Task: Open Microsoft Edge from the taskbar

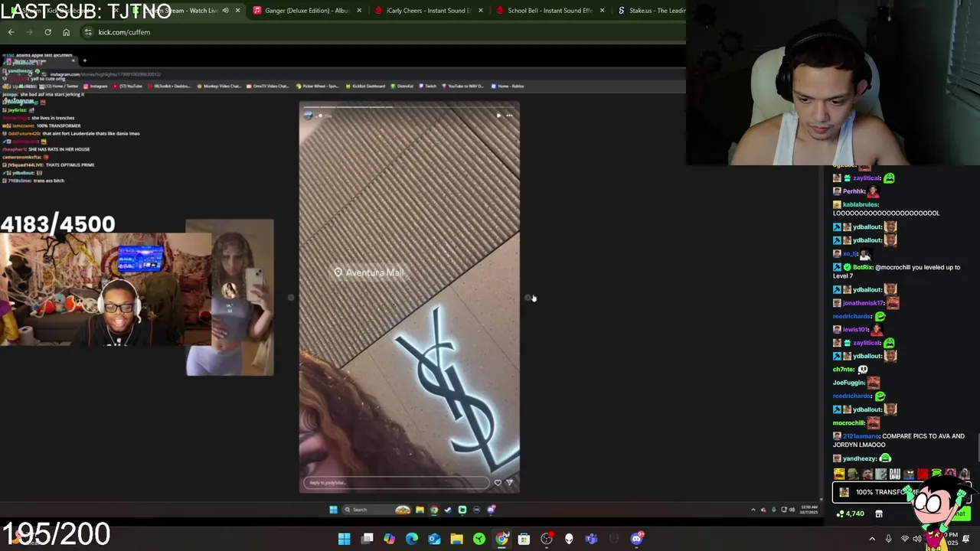Action: coord(412,539)
